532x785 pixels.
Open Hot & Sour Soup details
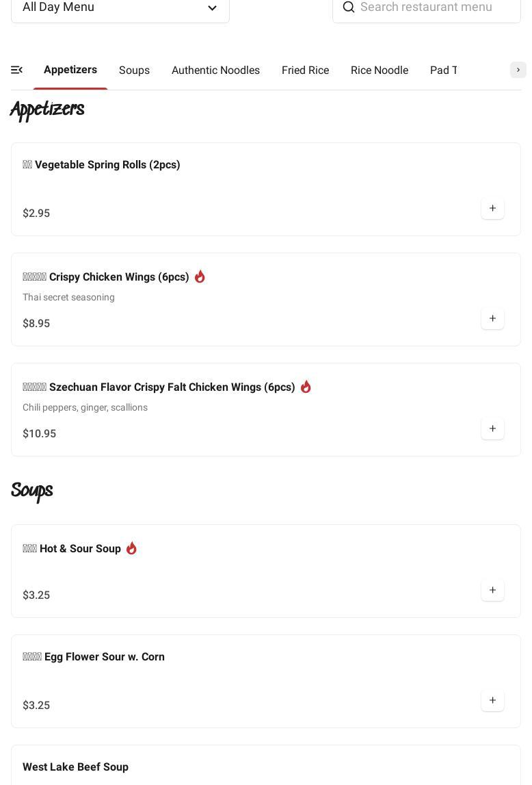point(80,549)
